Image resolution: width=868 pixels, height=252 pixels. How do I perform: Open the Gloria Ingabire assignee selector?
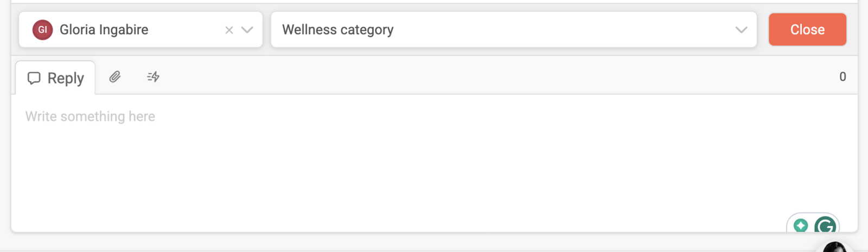click(141, 30)
